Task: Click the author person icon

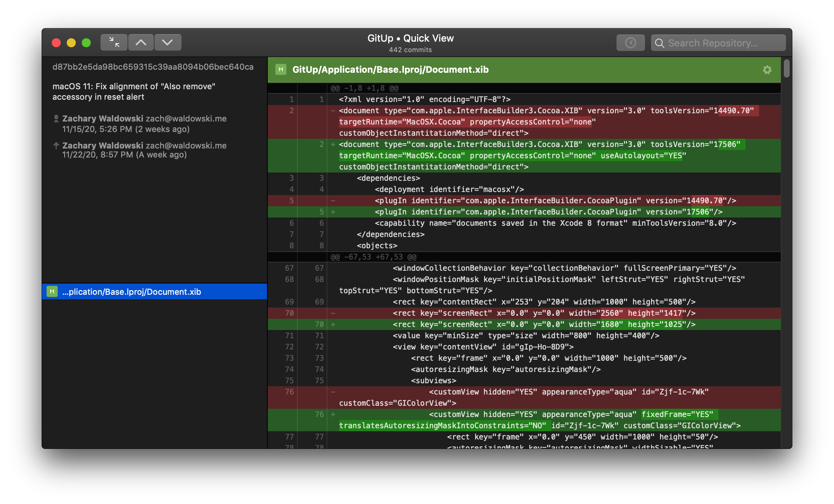Action: coord(56,118)
